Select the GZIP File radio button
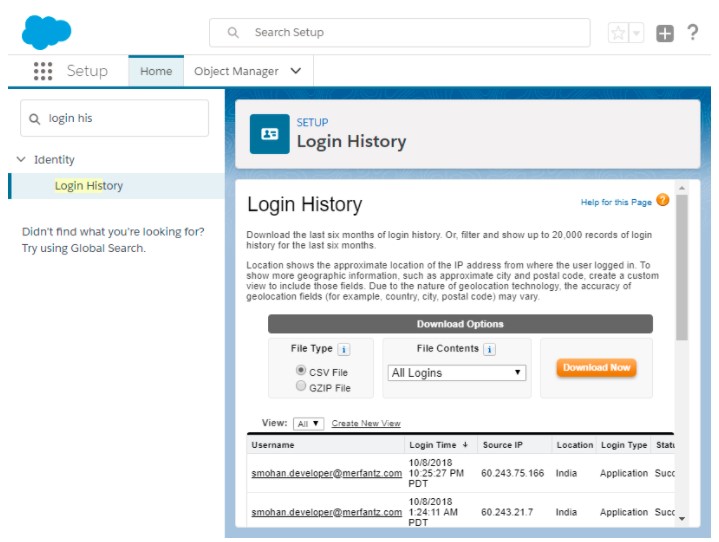 point(301,386)
